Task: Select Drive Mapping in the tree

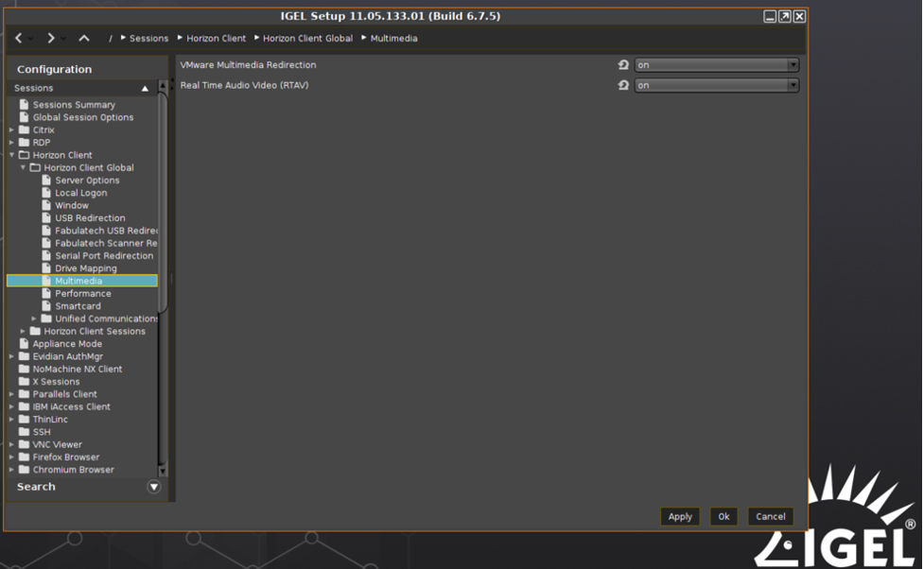Action: point(85,268)
